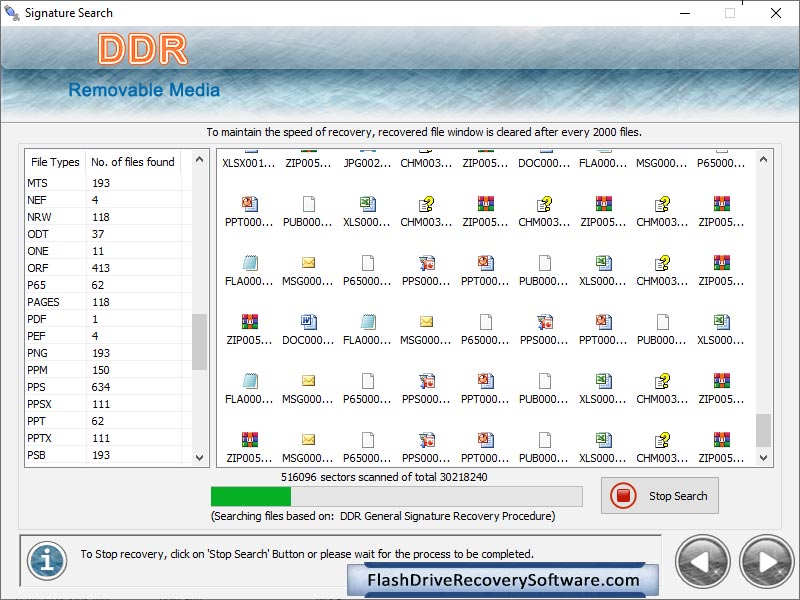Click the forward navigation arrow button

coord(765,562)
